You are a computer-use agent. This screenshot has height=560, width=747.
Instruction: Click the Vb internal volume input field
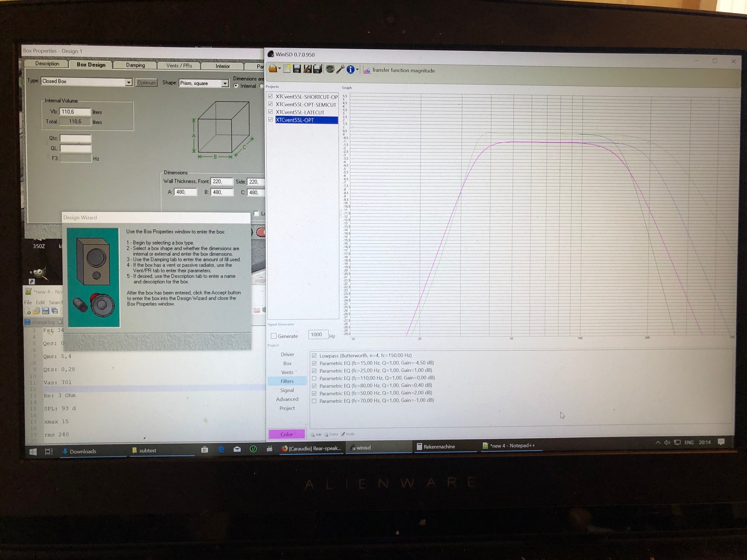pos(75,111)
